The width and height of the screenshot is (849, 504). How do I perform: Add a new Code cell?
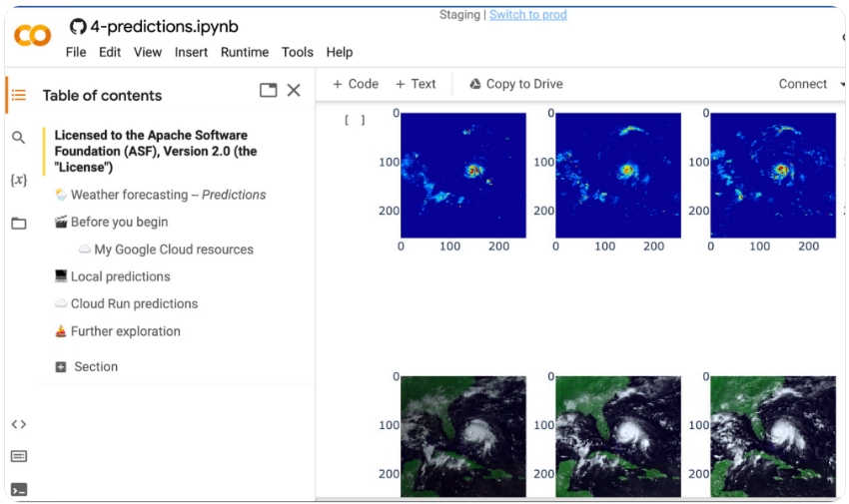coord(356,84)
